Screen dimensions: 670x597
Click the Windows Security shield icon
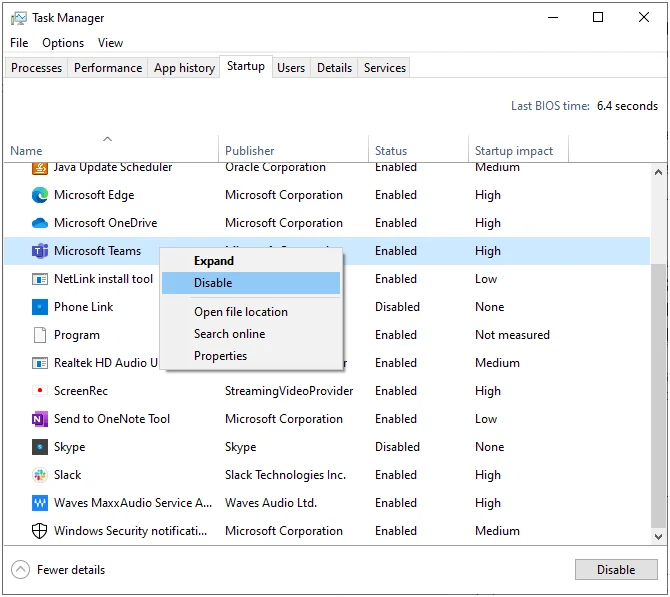click(40, 531)
